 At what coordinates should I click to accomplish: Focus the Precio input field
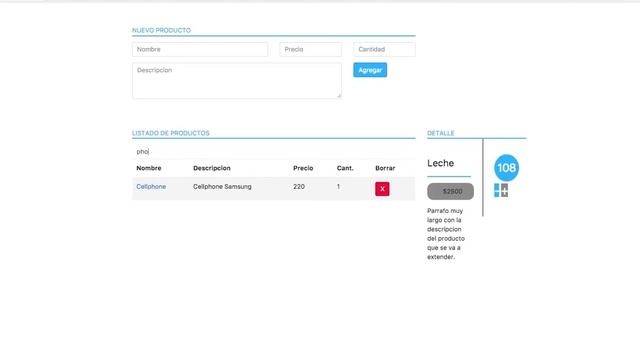tap(311, 49)
